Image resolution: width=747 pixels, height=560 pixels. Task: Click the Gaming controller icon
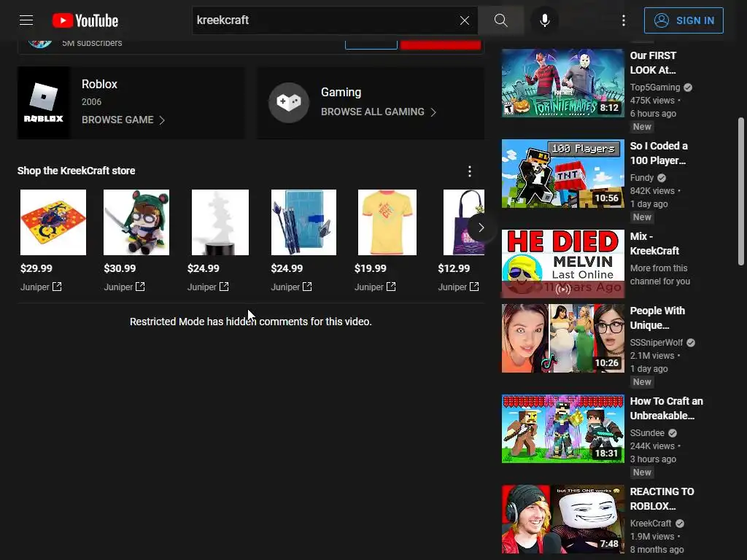(x=289, y=102)
